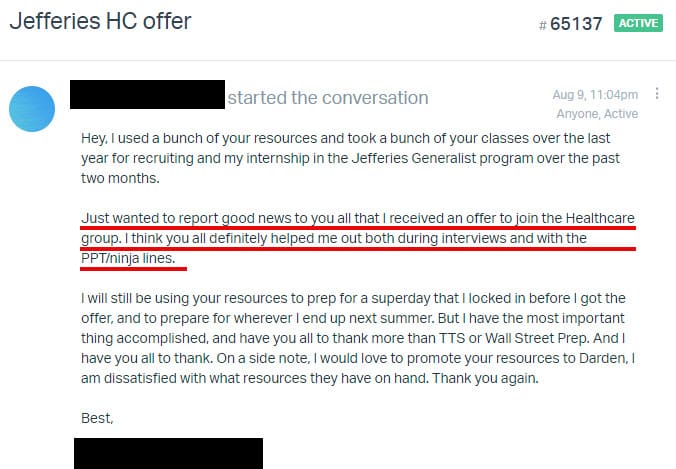Click the "Jefferies HC offer" conversation title
The width and height of the screenshot is (676, 469).
point(100,21)
